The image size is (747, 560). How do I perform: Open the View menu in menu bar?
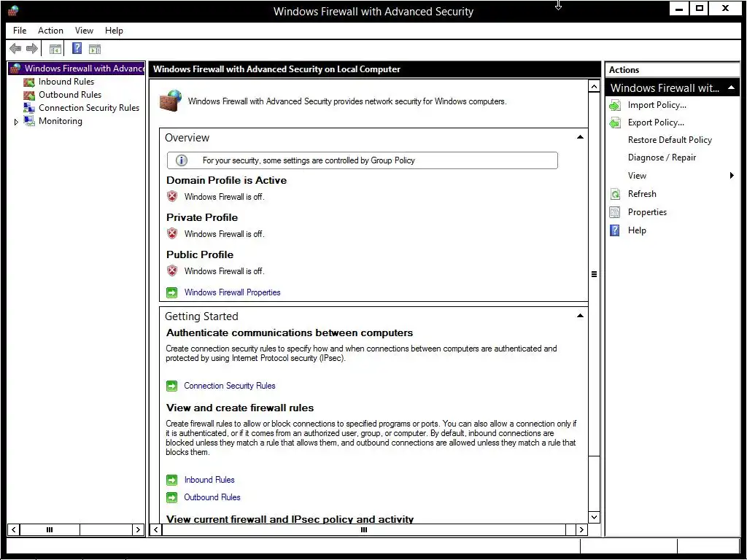click(84, 31)
